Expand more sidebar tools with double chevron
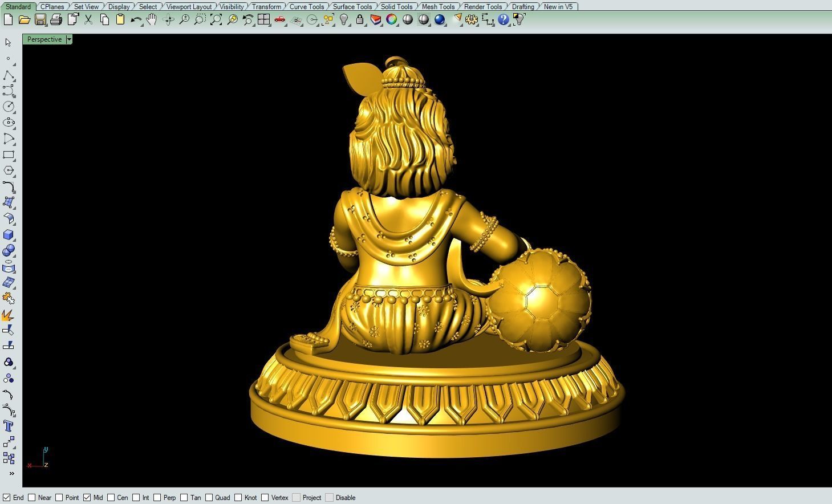 click(x=11, y=474)
